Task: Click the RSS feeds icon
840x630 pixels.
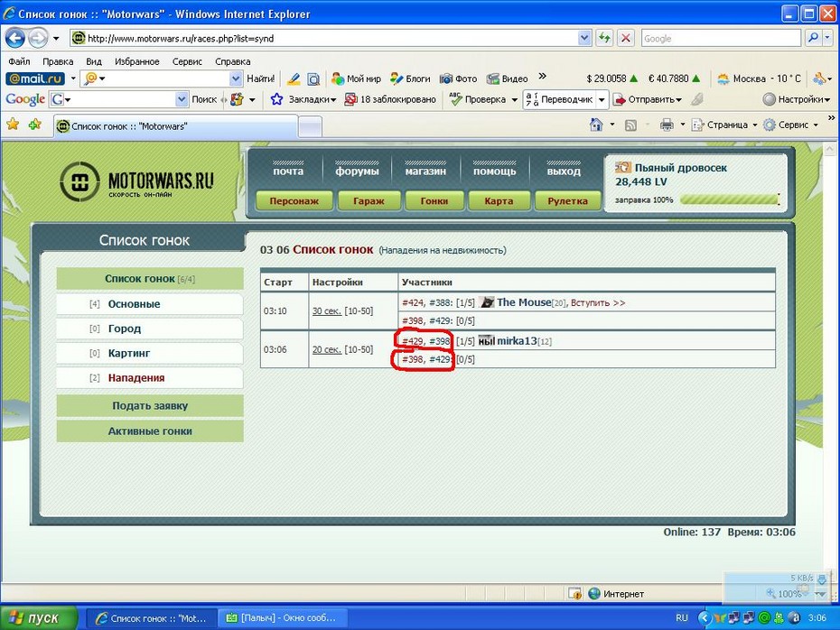Action: point(631,125)
